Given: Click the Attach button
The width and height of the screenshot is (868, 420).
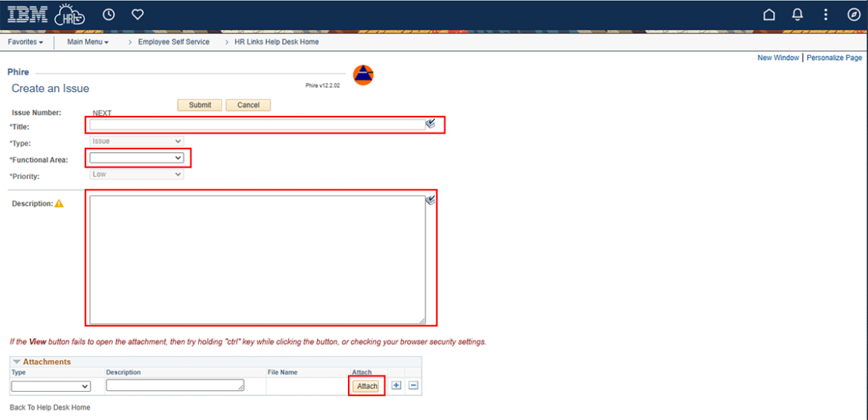Looking at the screenshot, I should click(366, 386).
